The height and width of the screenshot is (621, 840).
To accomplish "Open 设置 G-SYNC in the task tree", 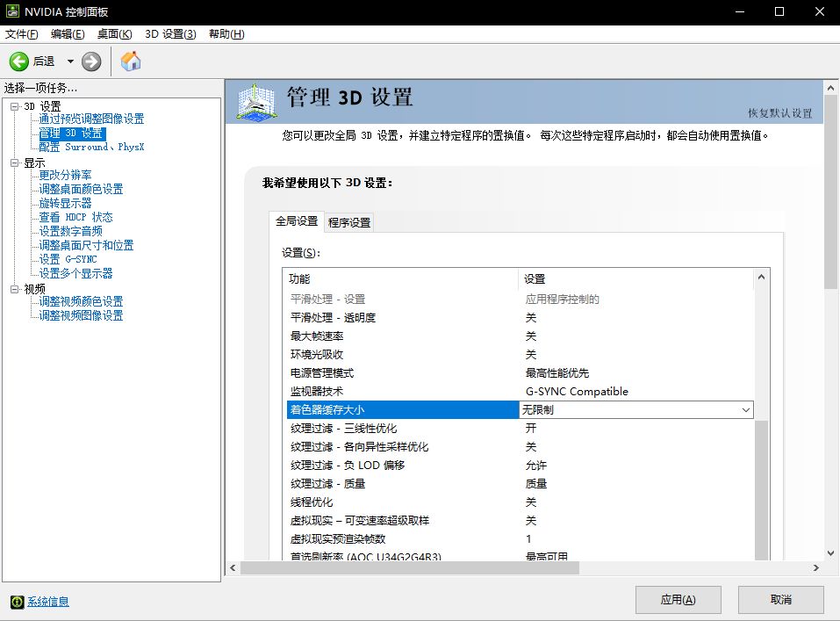I will [x=68, y=259].
